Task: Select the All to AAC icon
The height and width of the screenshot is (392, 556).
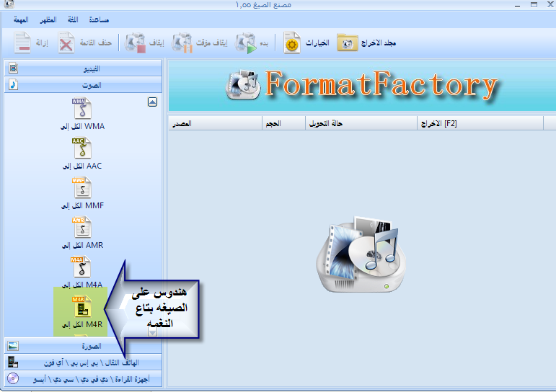Action: tap(82, 148)
